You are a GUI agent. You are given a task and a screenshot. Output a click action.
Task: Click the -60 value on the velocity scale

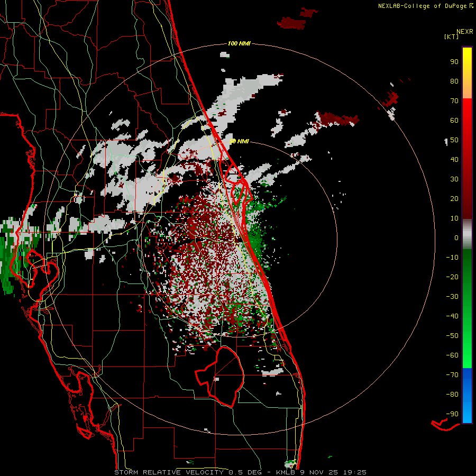click(452, 355)
